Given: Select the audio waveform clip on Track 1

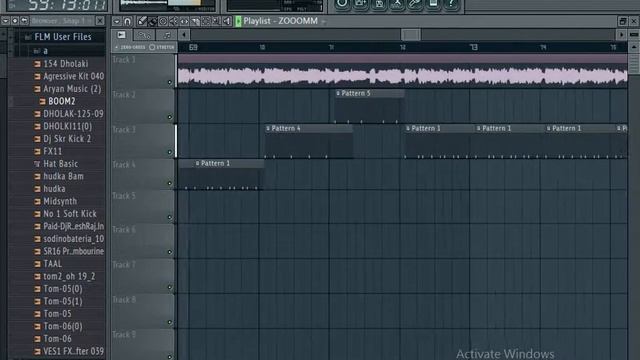Looking at the screenshot, I should coord(402,71).
